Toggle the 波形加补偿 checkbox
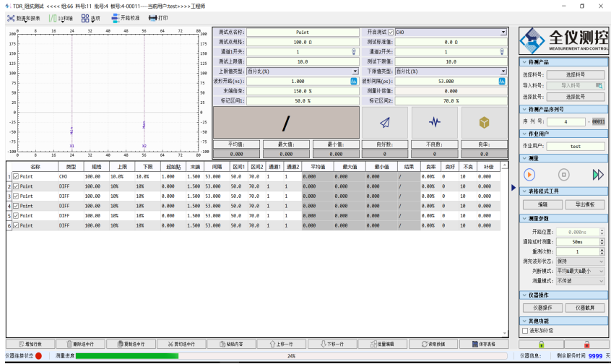This screenshot has width=611, height=364. (x=524, y=331)
